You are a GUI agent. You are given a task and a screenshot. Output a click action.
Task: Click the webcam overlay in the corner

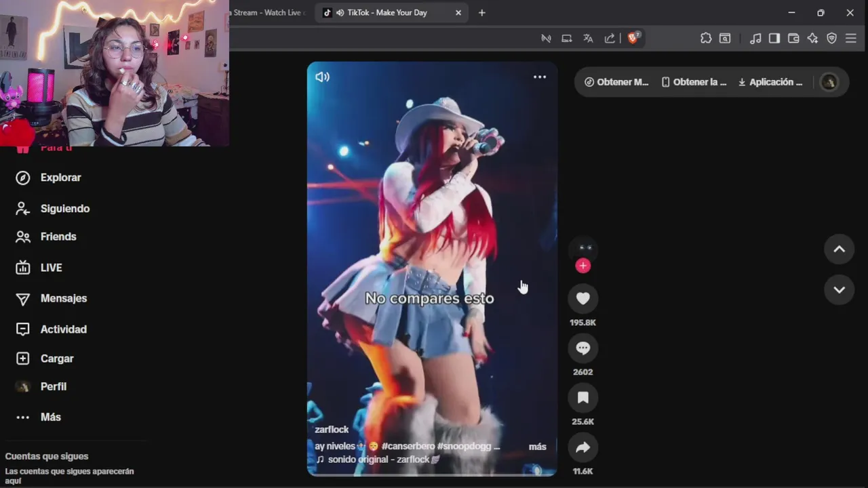pyautogui.click(x=115, y=73)
